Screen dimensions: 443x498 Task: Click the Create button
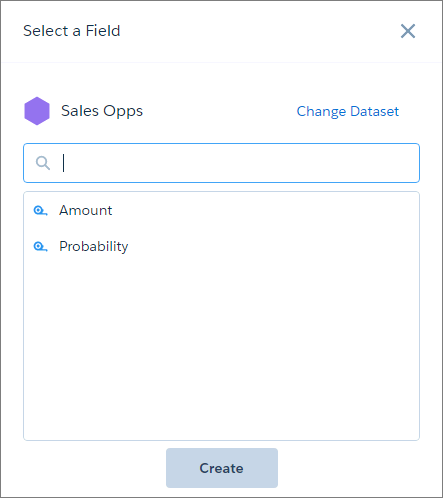click(222, 468)
